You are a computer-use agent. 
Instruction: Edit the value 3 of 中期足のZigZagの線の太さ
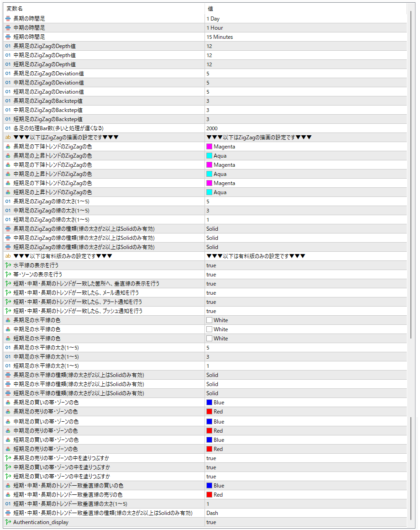208,210
